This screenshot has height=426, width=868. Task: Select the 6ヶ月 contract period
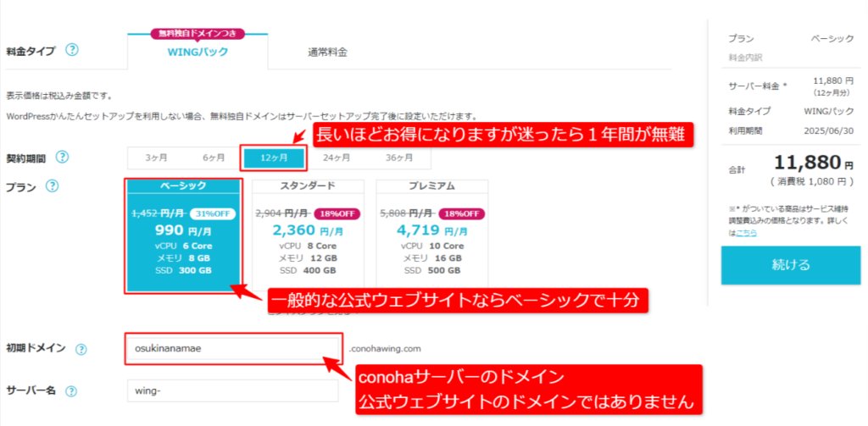tap(214, 158)
